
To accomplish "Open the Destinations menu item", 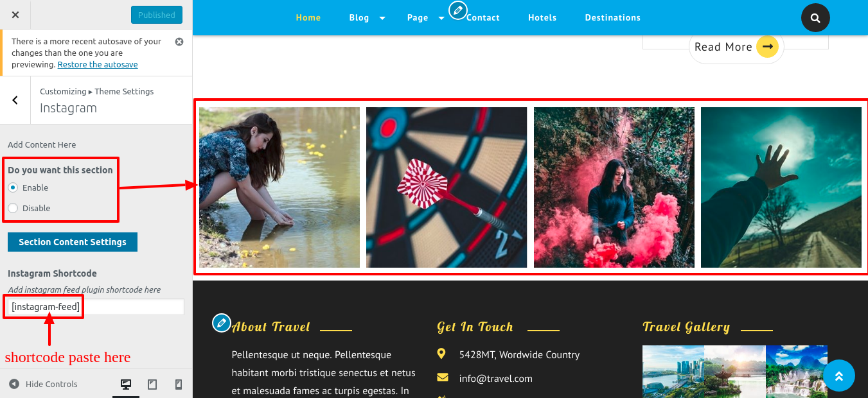I will click(x=612, y=17).
